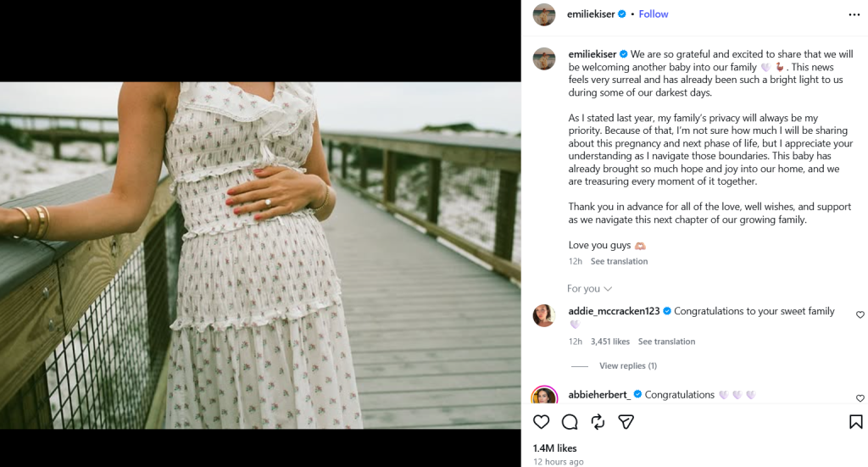This screenshot has height=467, width=868.
Task: Click the pregnancy announcement photo
Action: pyautogui.click(x=260, y=255)
